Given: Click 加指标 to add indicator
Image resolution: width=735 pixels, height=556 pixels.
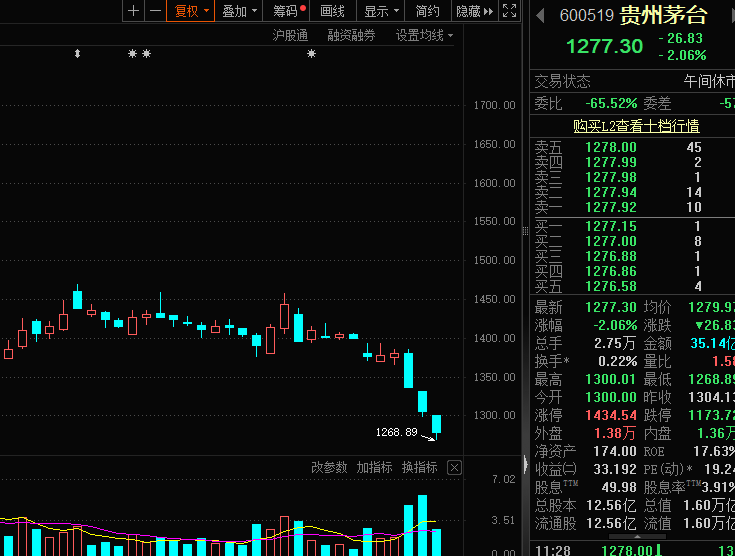Looking at the screenshot, I should pyautogui.click(x=374, y=467).
